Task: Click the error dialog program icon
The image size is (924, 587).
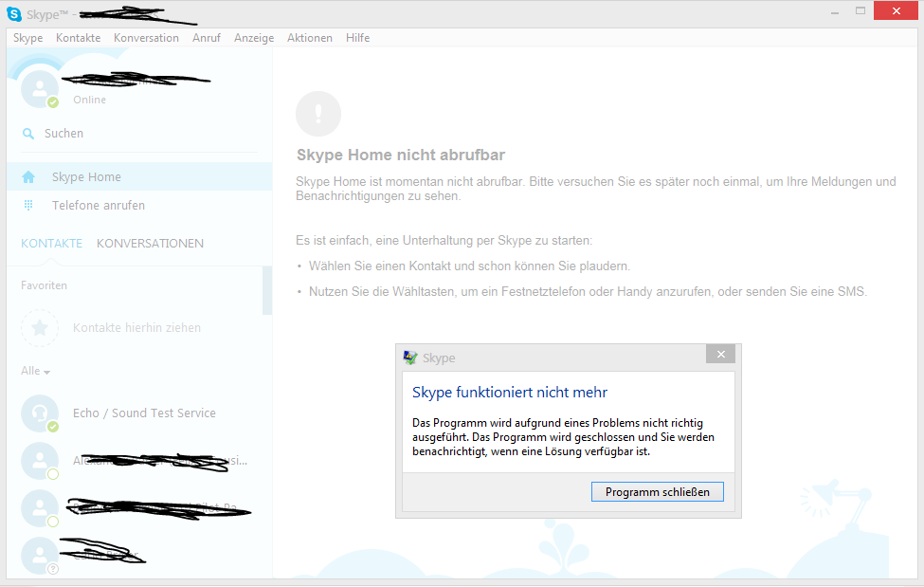Action: [x=410, y=358]
